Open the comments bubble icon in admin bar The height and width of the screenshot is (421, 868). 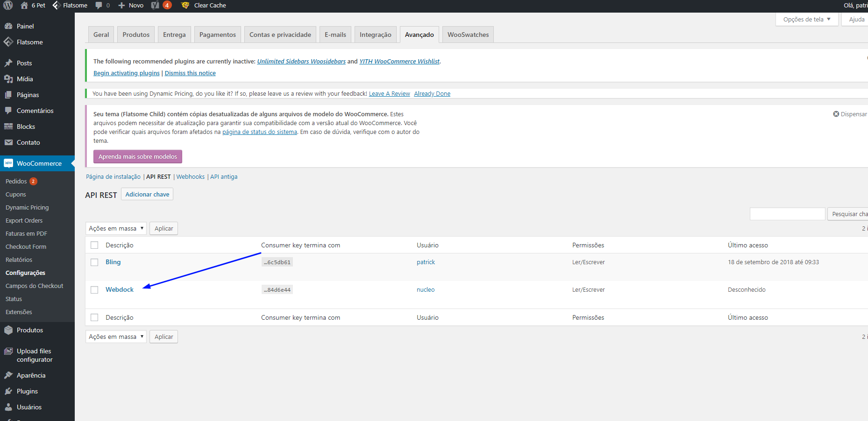(x=99, y=5)
